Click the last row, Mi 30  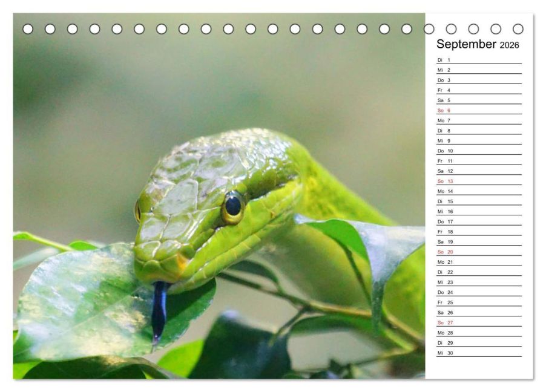pos(478,353)
